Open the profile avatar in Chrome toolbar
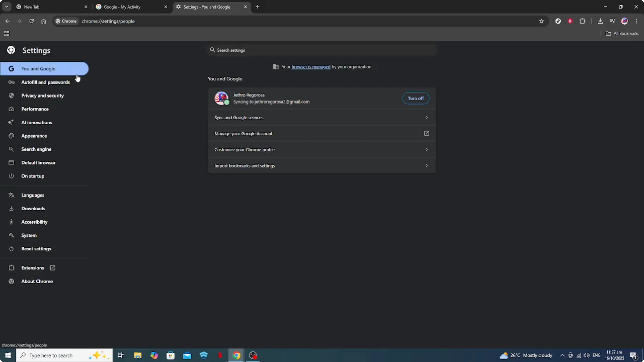 [625, 21]
